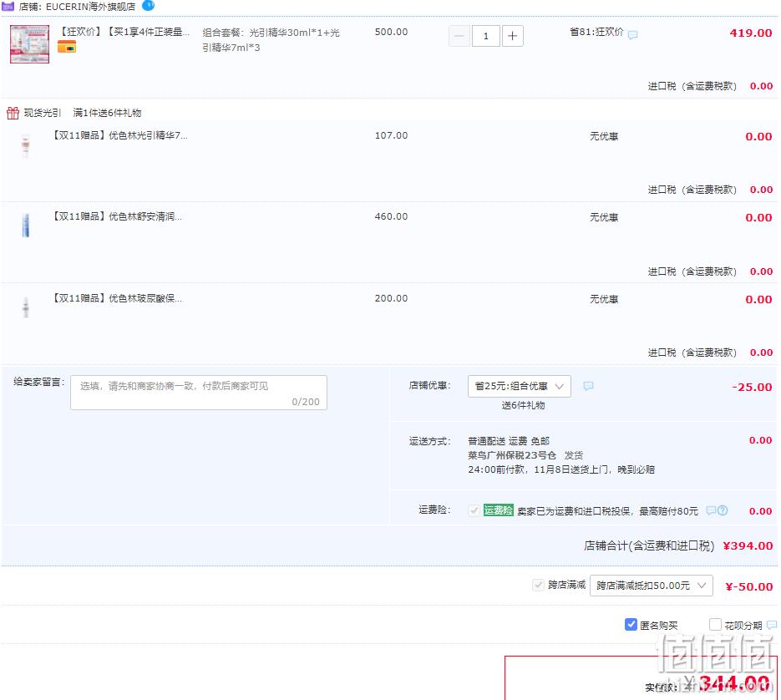The height and width of the screenshot is (700, 781).
Task: Decrease quantity with the minus button
Action: (459, 36)
